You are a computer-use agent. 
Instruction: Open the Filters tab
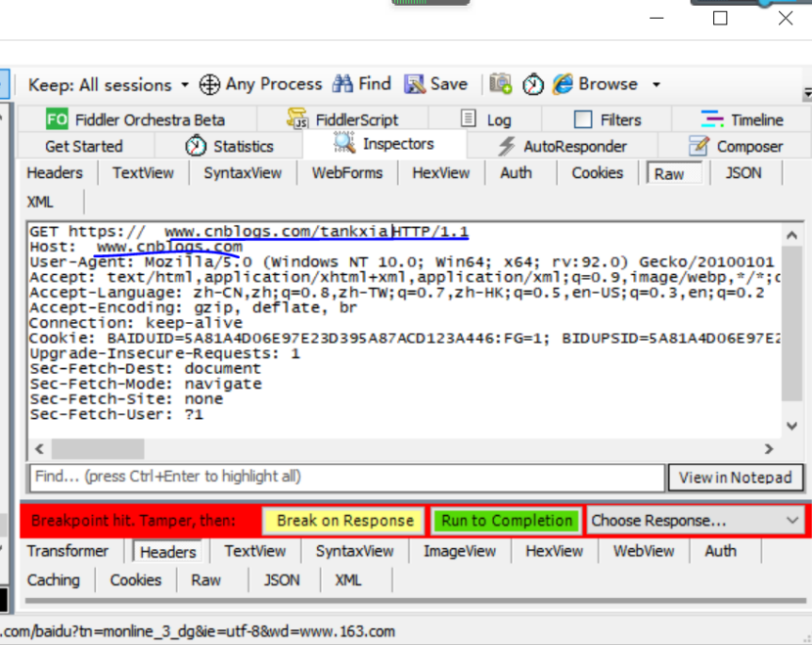(x=607, y=119)
